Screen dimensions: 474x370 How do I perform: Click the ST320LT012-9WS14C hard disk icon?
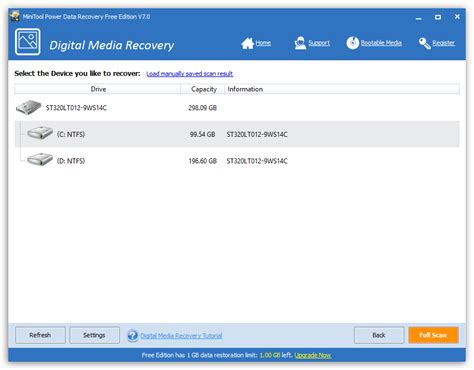point(29,107)
